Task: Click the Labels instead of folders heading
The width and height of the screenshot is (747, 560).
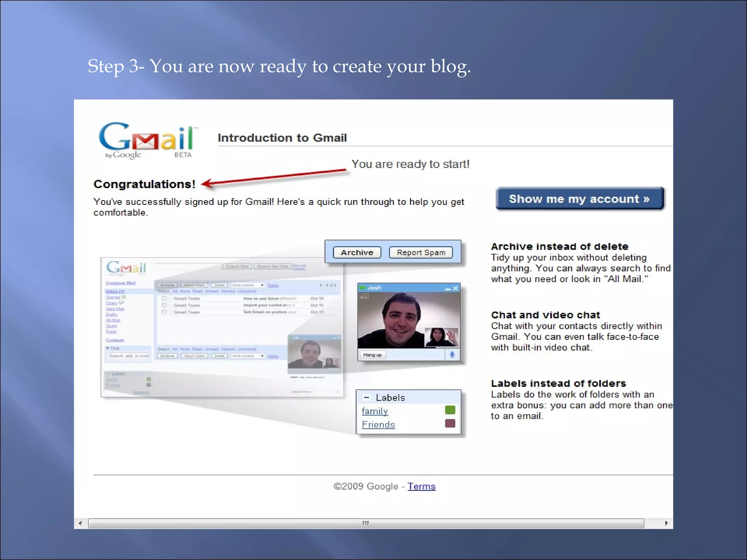Action: pos(558,384)
